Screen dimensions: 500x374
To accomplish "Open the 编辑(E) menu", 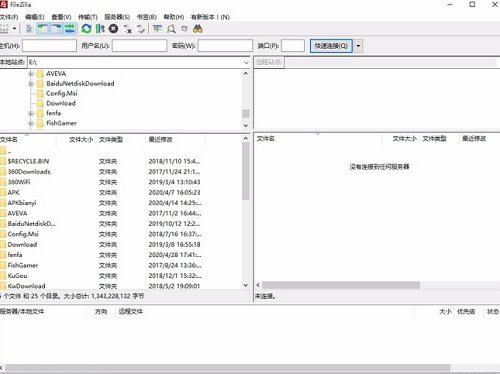I will point(35,17).
